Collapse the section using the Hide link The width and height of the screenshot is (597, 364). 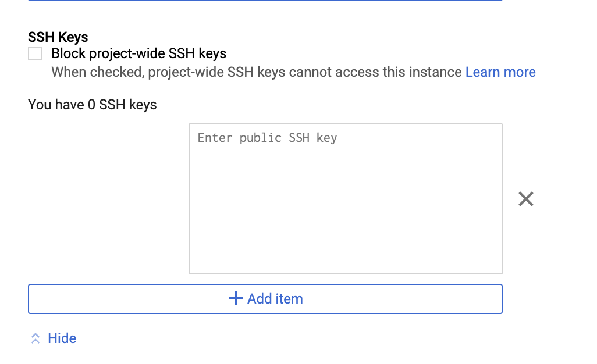54,338
